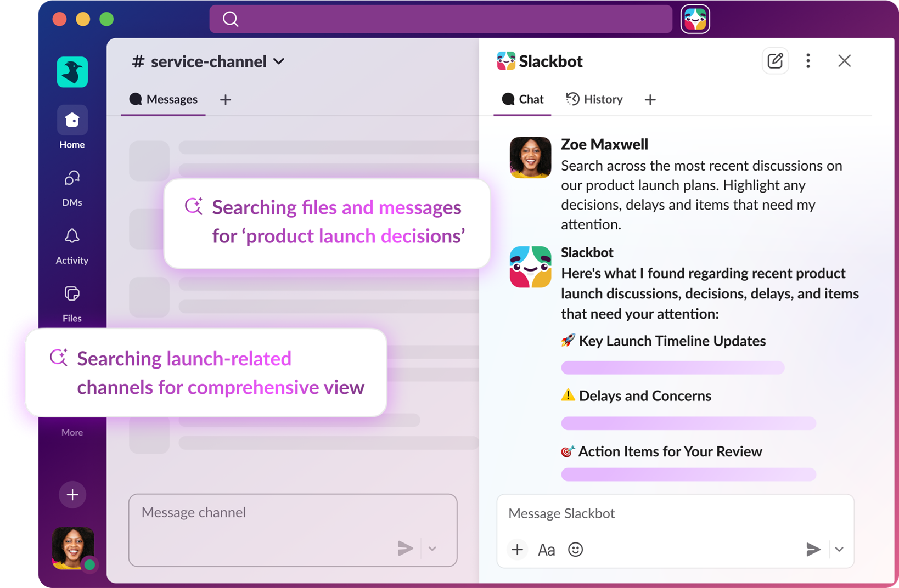Open send options arrow in Slackbot composer

coord(839,549)
